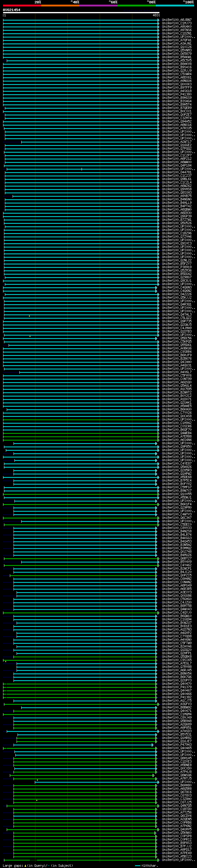Click the green ~80% identity legend bar
The width and height of the screenshot is (197, 868).
pyautogui.click(x=137, y=6)
